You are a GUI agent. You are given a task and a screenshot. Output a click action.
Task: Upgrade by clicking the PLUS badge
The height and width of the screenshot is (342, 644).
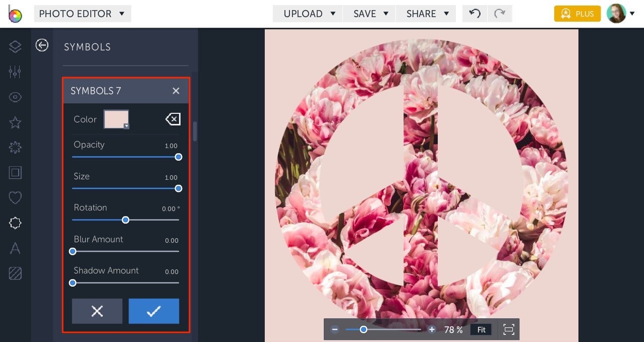577,14
